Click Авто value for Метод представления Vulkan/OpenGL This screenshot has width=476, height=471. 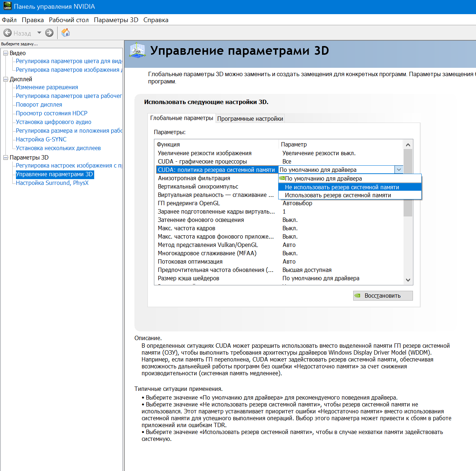click(289, 245)
